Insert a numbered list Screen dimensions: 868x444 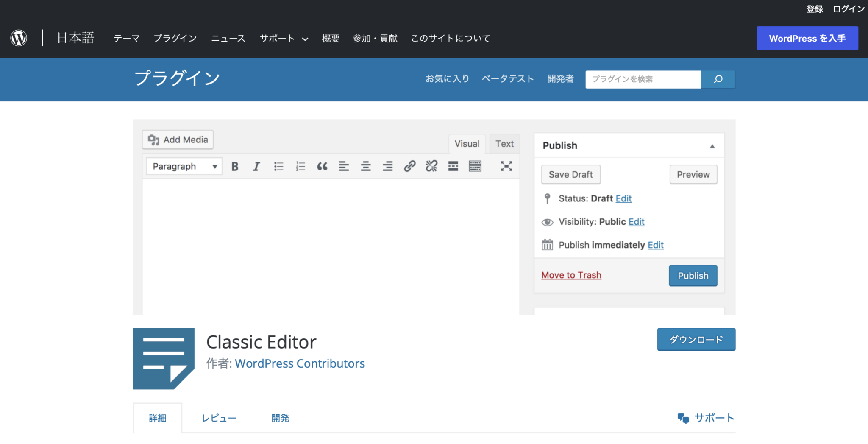pos(300,166)
